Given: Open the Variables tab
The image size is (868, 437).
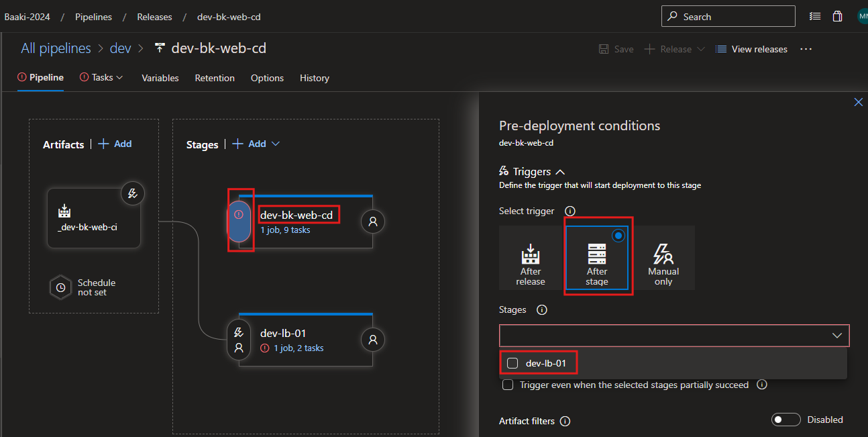Looking at the screenshot, I should 160,78.
